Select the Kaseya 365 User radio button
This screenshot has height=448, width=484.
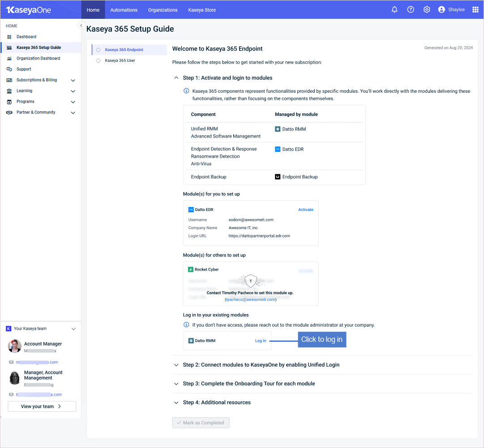[x=99, y=60]
